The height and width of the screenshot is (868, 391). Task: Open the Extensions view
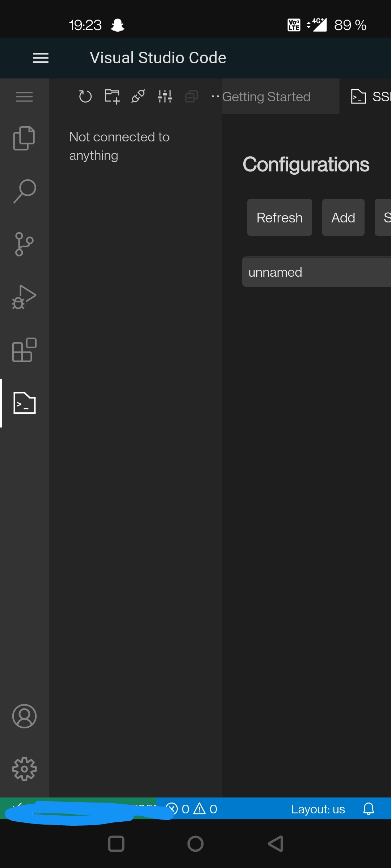click(x=24, y=350)
